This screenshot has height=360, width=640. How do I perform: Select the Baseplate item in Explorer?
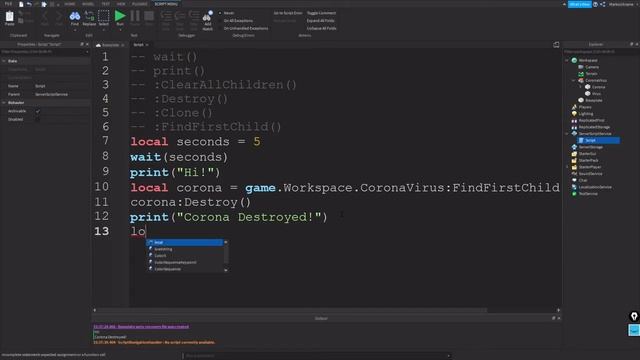tap(590, 100)
